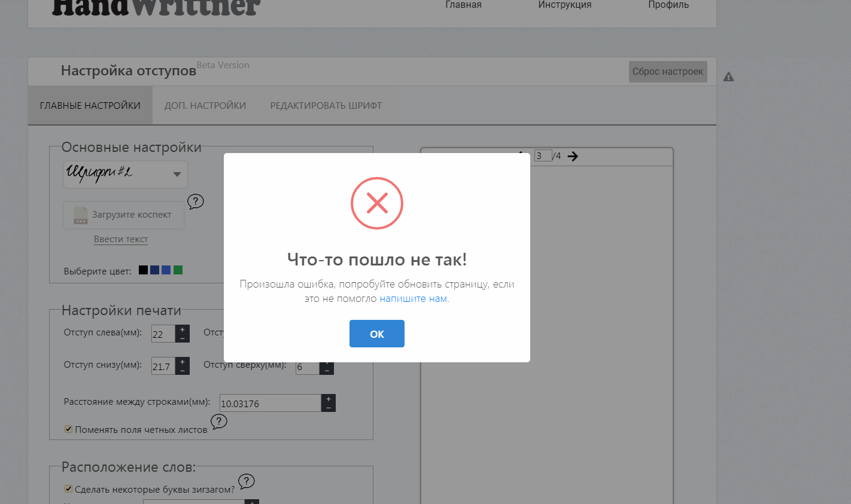
Task: Click the preview page number field
Action: [542, 156]
